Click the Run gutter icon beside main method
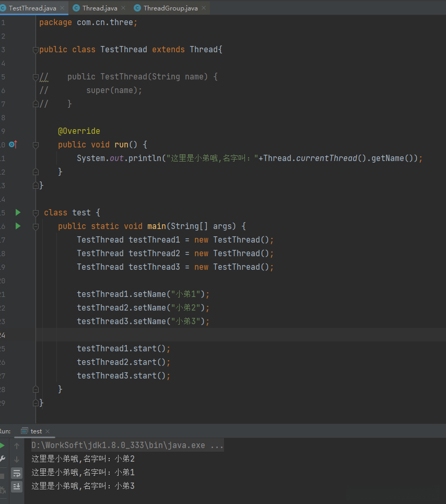Image resolution: width=446 pixels, height=504 pixels. click(x=18, y=226)
